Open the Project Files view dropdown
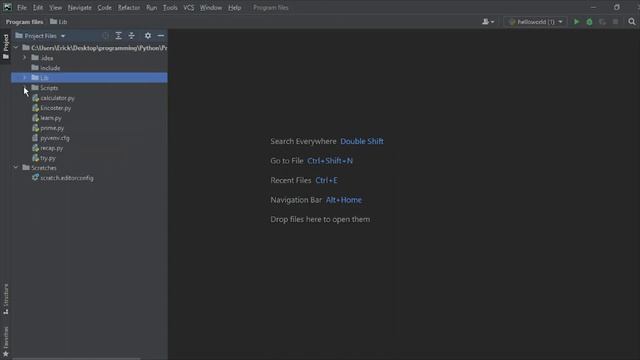 [x=40, y=36]
